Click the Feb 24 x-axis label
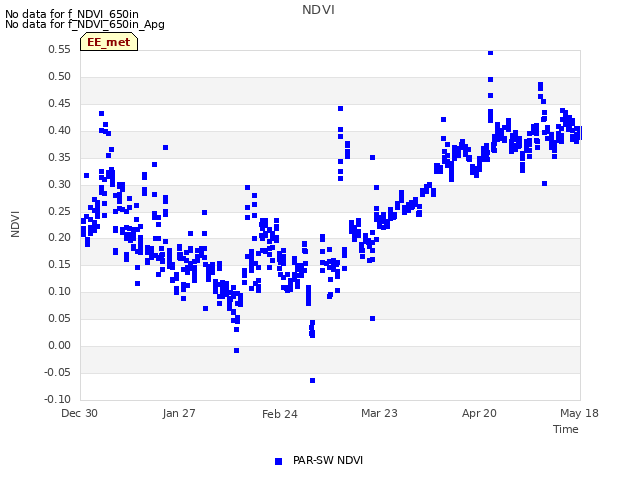This screenshot has width=640, height=480. click(x=280, y=414)
